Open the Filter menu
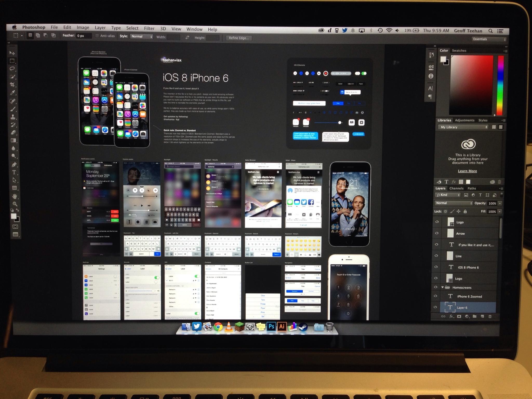532x399 pixels. tap(149, 28)
